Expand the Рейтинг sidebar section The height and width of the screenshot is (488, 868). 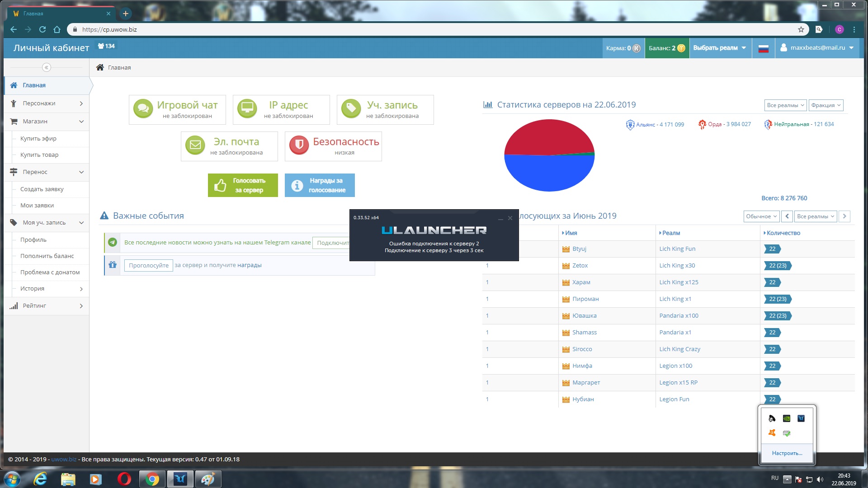point(46,306)
